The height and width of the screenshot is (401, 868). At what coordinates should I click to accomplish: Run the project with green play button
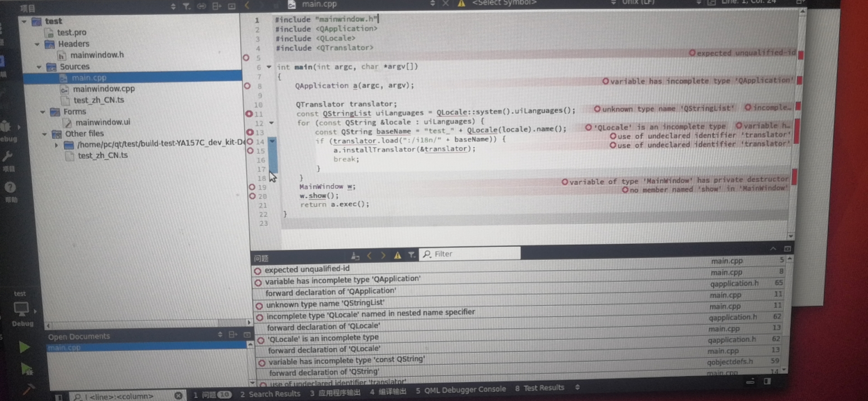(x=24, y=347)
